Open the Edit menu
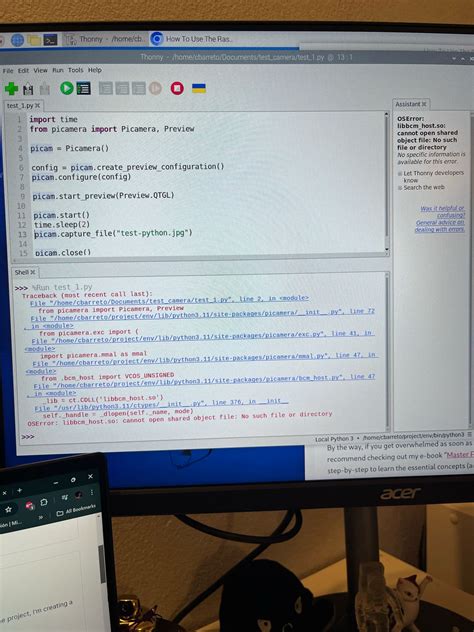 (x=23, y=71)
